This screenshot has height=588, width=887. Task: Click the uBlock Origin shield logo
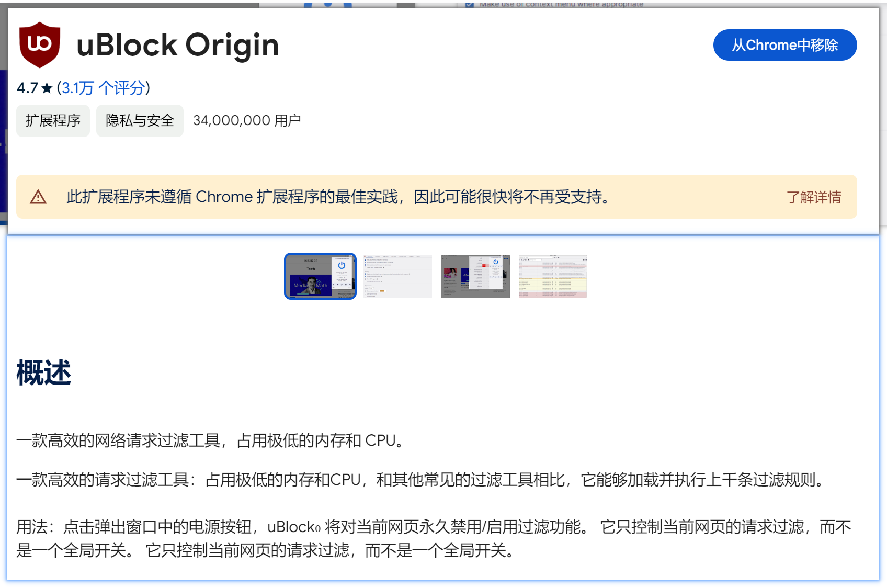point(40,44)
